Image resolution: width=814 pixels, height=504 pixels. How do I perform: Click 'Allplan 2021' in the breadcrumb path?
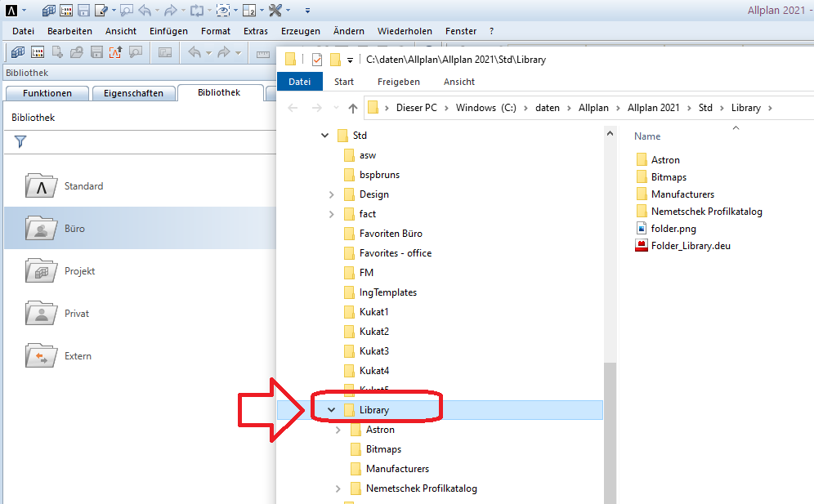click(x=653, y=108)
